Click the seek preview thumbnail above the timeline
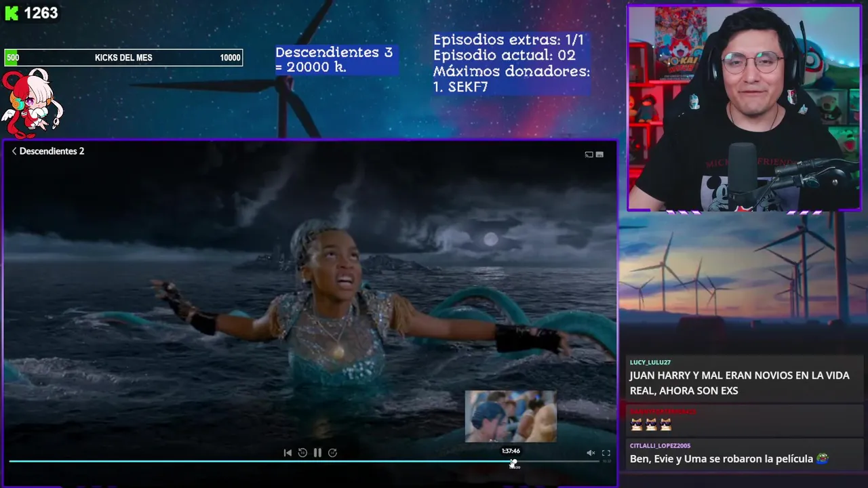Screen dimensions: 868x488 pyautogui.click(x=511, y=416)
